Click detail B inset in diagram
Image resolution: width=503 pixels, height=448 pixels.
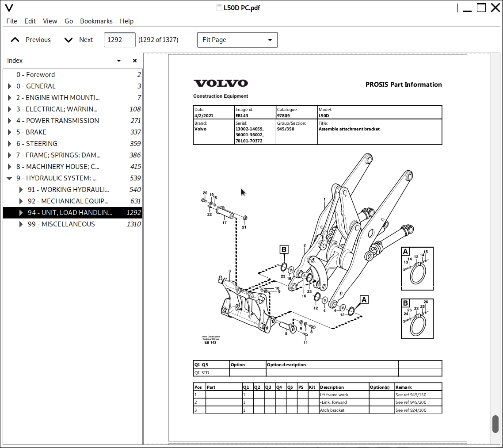point(417,319)
